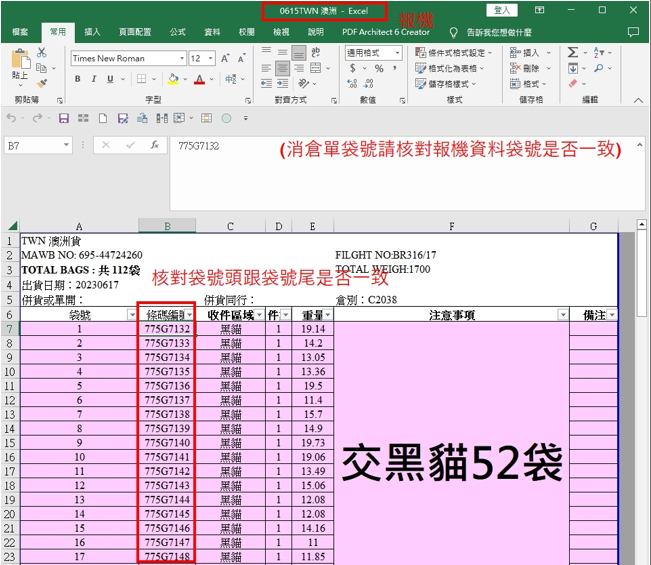Switch to the 公式 ribbon tab
This screenshot has width=651, height=565.
pos(177,32)
